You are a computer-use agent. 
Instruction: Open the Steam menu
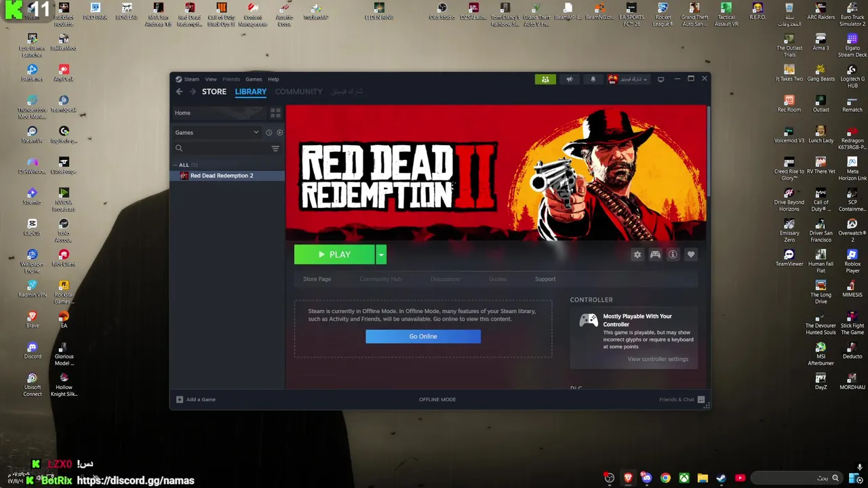191,79
